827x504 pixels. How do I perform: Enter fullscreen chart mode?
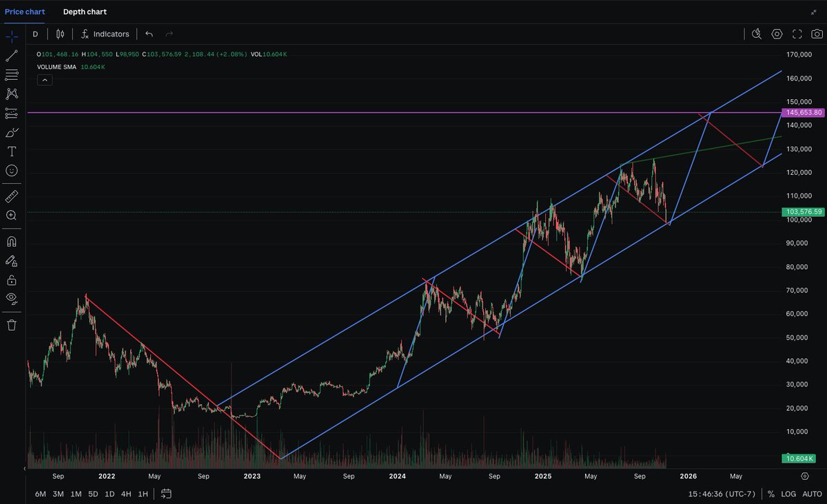point(797,34)
